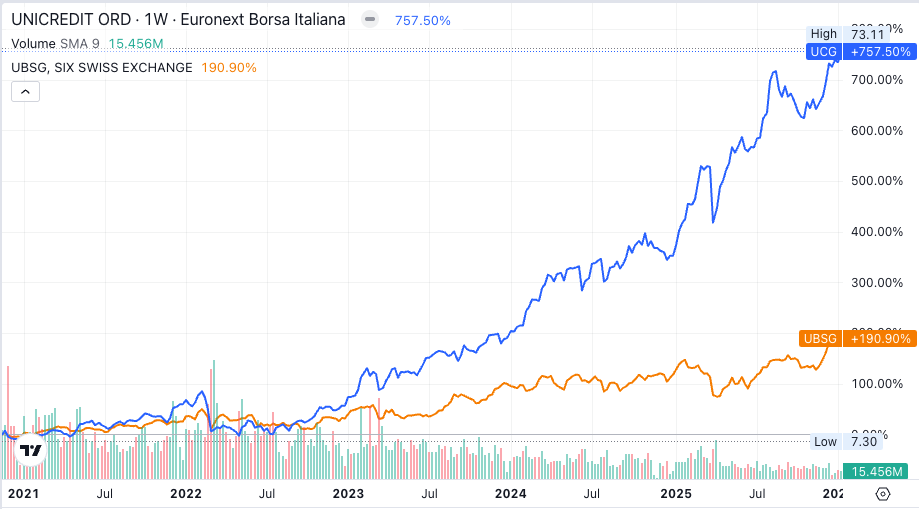
Task: Collapse the indicator legend with chevron
Action: pos(25,92)
